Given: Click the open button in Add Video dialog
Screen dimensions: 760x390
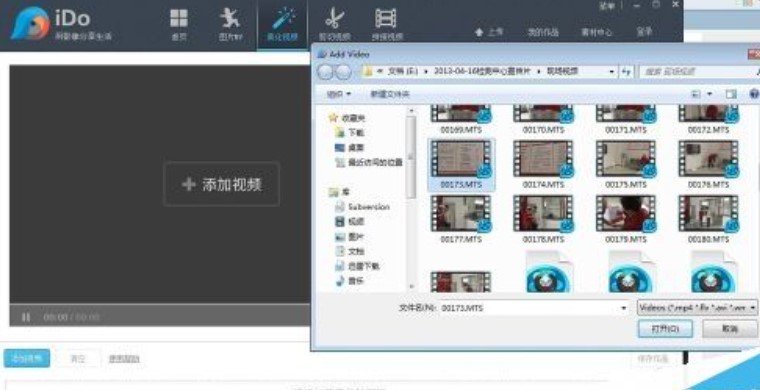Looking at the screenshot, I should tap(665, 329).
